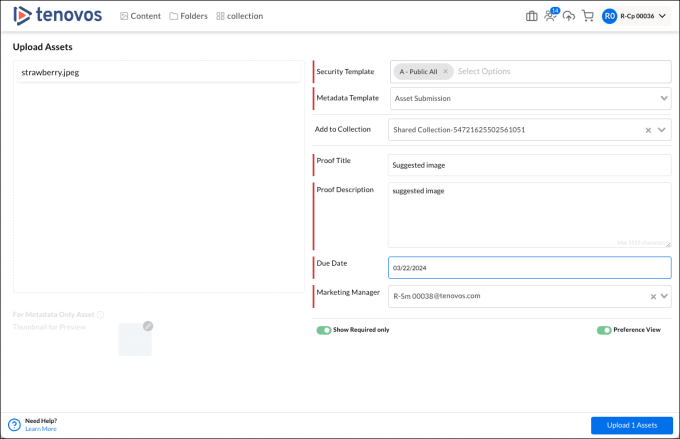
Task: Remove the A - Public All tag
Action: (445, 72)
